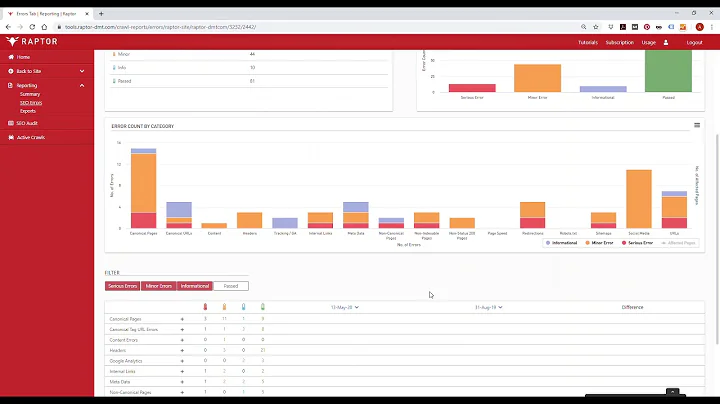Click the scroll-to-top arrow button

click(x=672, y=392)
